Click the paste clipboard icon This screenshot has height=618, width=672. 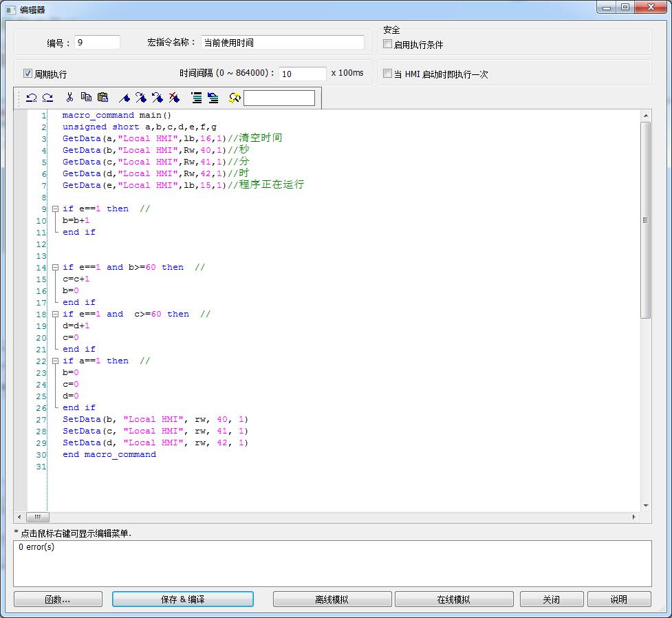(x=102, y=98)
